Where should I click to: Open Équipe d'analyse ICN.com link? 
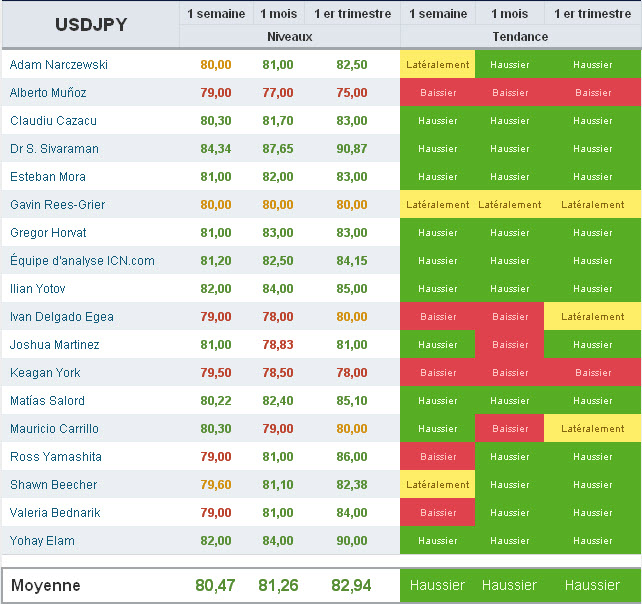(x=82, y=260)
